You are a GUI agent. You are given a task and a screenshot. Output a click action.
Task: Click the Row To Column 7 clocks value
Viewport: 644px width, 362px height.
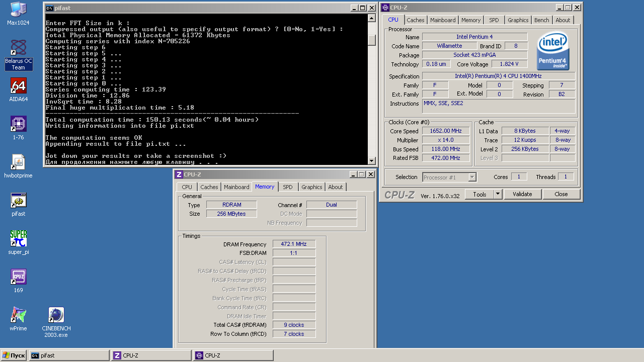(294, 334)
